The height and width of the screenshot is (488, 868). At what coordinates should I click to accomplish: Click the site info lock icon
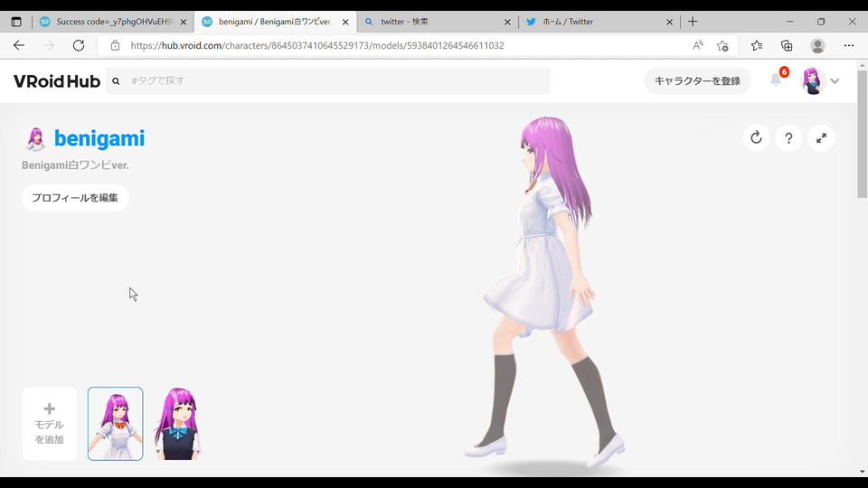pyautogui.click(x=115, y=45)
